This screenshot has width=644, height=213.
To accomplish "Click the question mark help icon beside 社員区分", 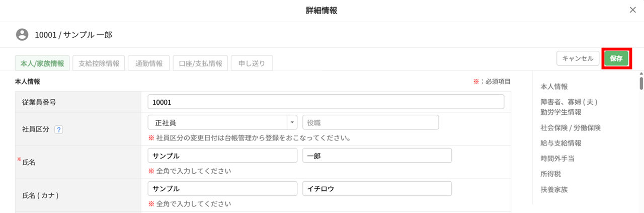I will pos(59,129).
